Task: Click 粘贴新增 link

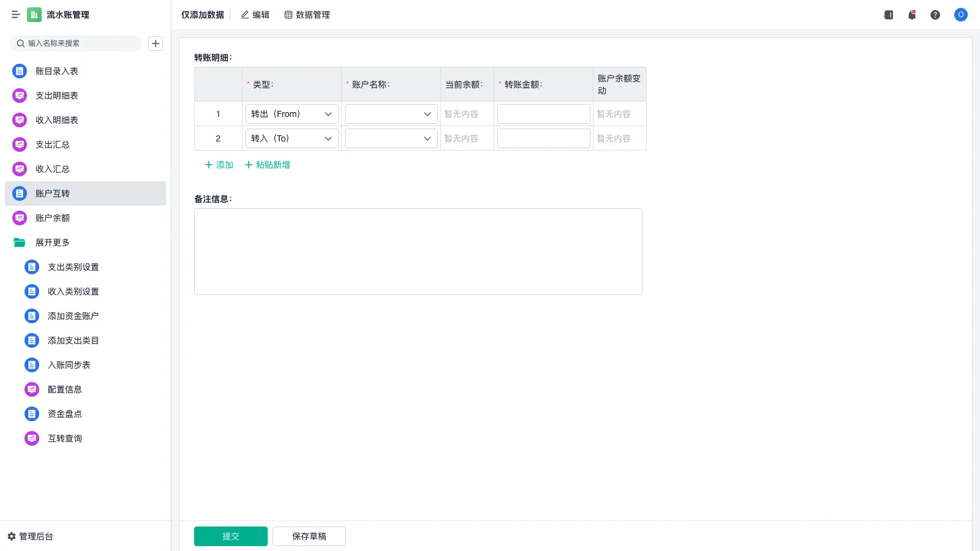Action: coord(267,165)
